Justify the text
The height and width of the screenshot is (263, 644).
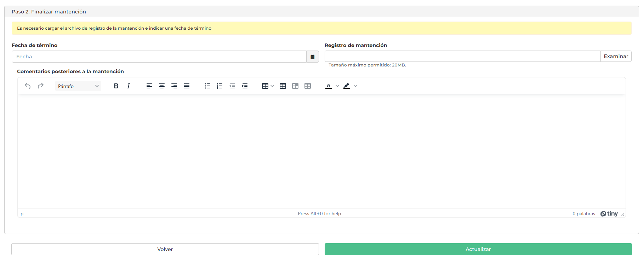click(x=187, y=86)
